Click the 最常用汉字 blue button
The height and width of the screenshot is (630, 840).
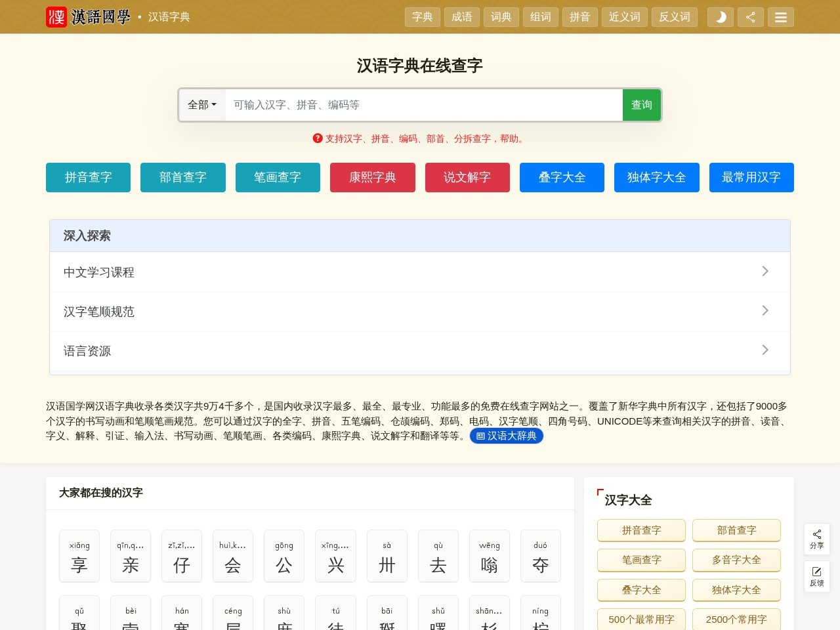tap(751, 177)
